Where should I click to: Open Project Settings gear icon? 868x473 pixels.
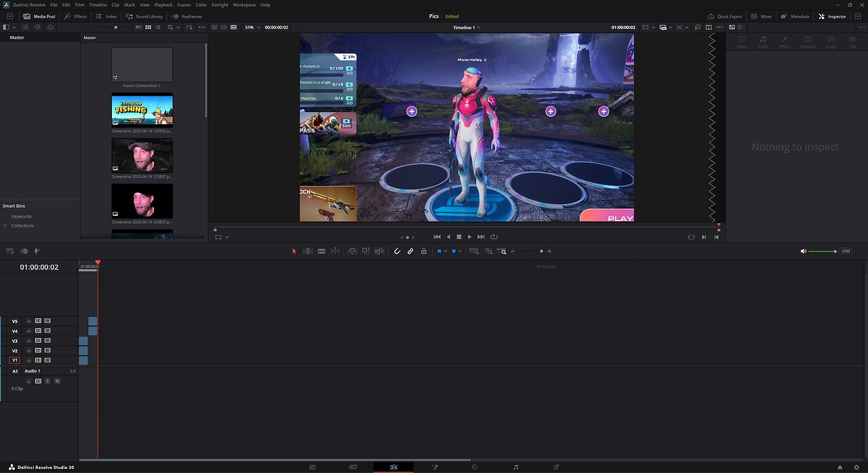(x=857, y=467)
